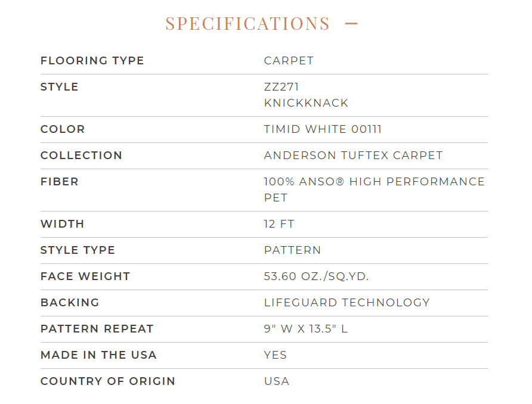The image size is (532, 404).
Task: Select the Timid White 00111 color value
Action: click(323, 129)
